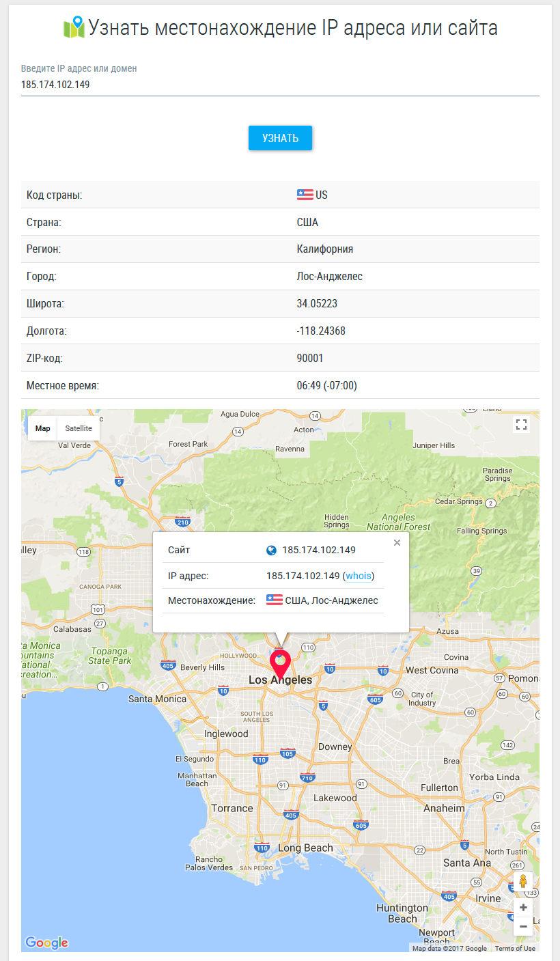Click the IP address or domain input field
Image resolution: width=560 pixels, height=961 pixels.
click(280, 85)
